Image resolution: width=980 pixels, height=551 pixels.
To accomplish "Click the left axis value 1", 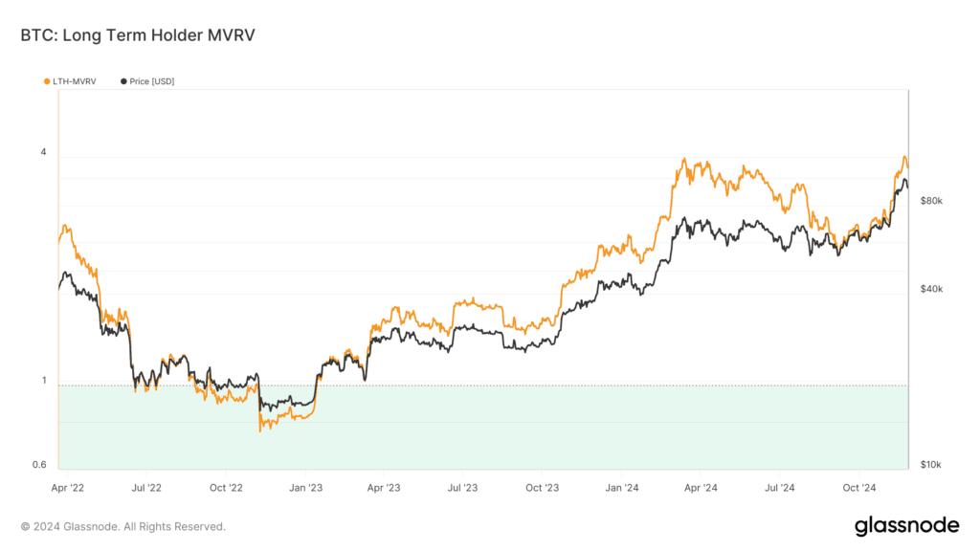I will (43, 381).
